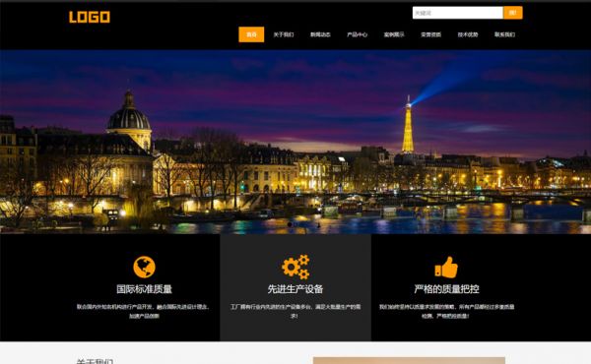
Task: Click the image below the thumbs-up section
Action: click(409, 361)
